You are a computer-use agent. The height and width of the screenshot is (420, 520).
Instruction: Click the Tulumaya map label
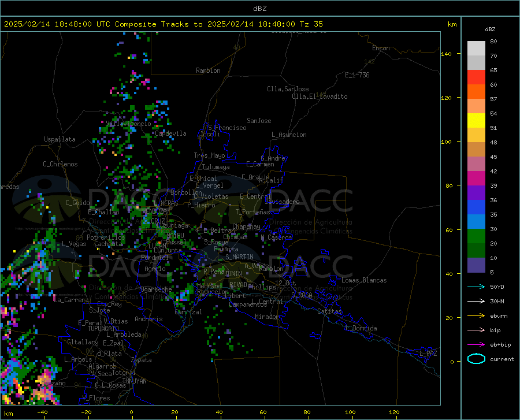(216, 167)
